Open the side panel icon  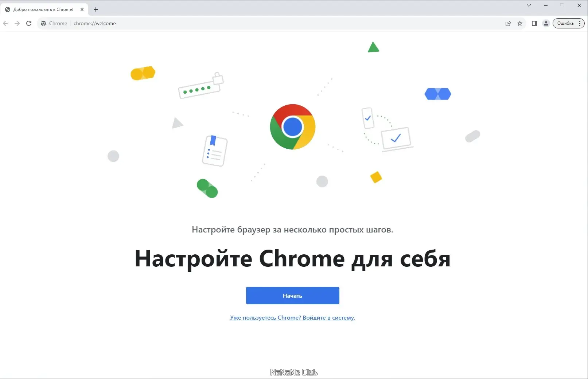[x=534, y=23]
